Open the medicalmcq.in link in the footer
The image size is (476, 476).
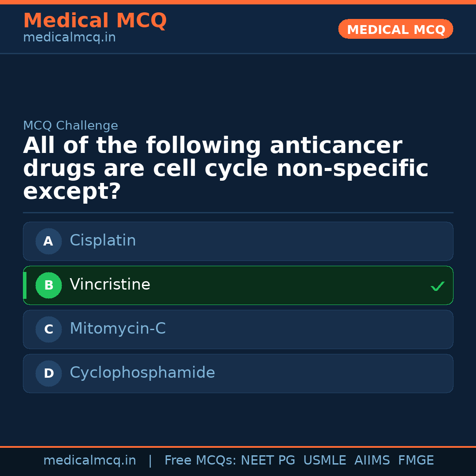pyautogui.click(x=89, y=461)
